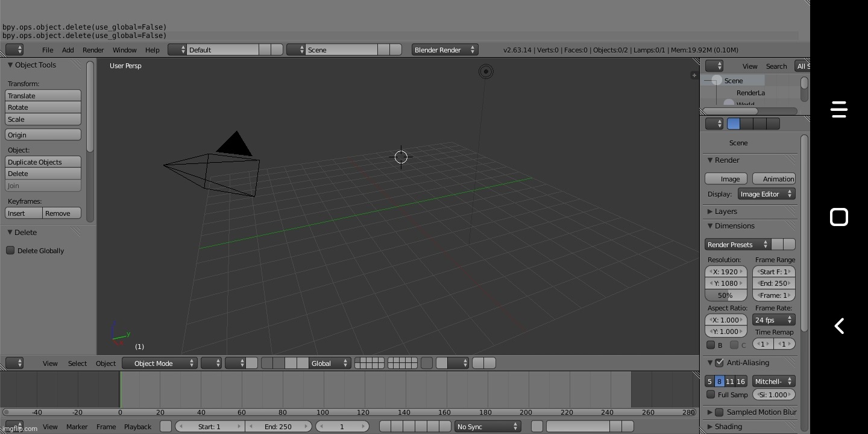Image resolution: width=868 pixels, height=434 pixels.
Task: Open the Properties editor type selector
Action: [x=714, y=124]
